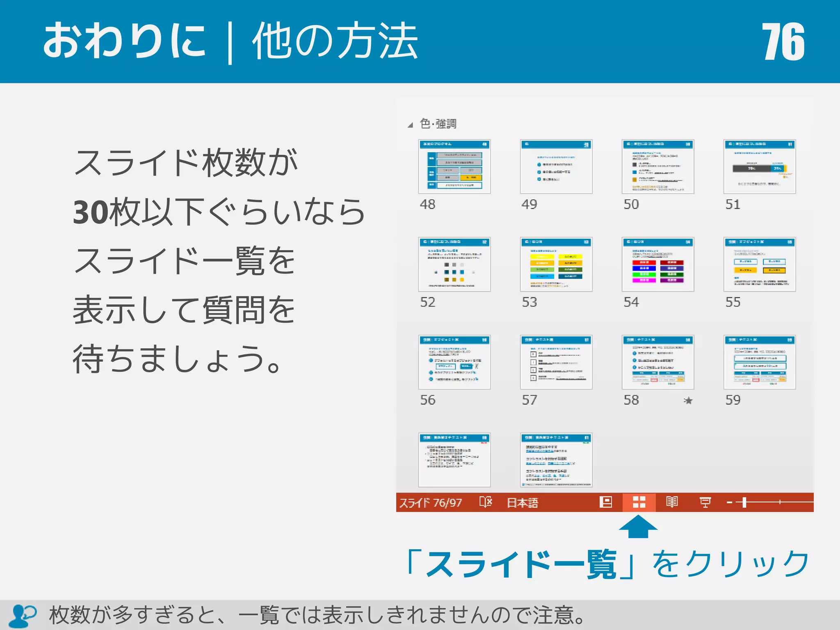The height and width of the screenshot is (630, 840).
Task: Start Slide Show from status bar
Action: click(705, 502)
